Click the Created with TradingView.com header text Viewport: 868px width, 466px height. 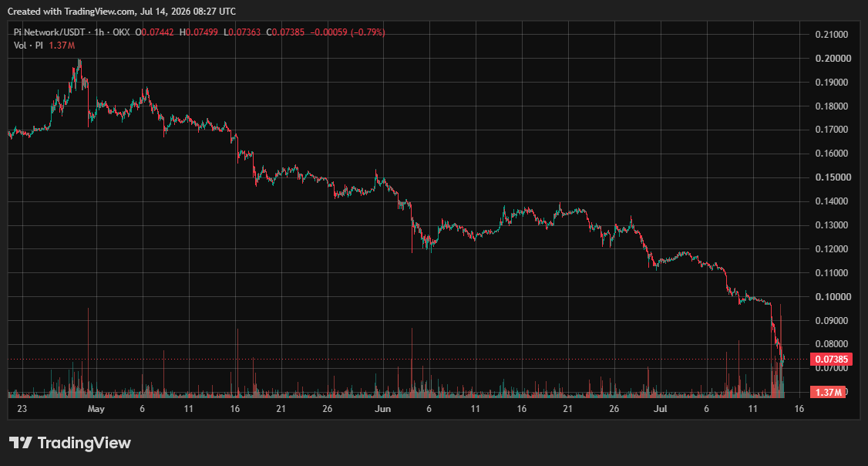point(122,11)
